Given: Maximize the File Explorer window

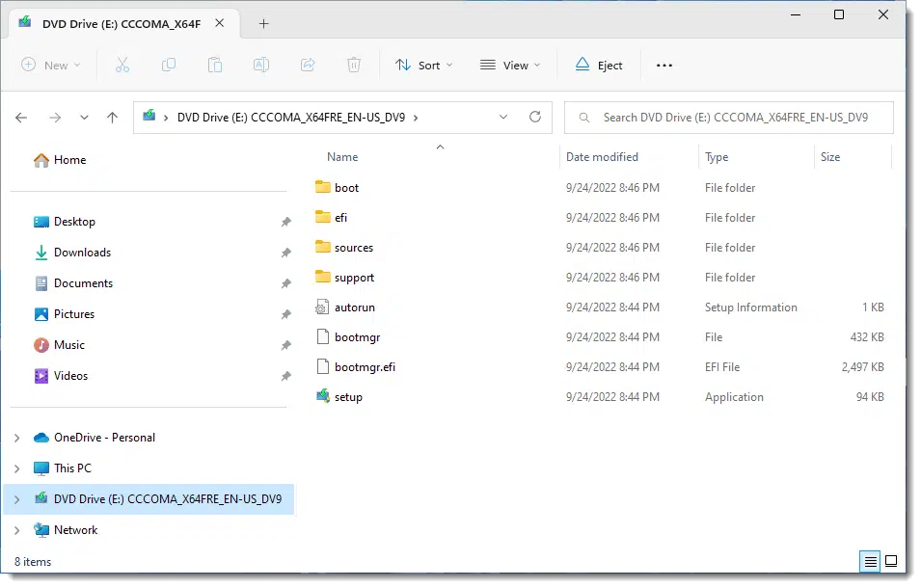Looking at the screenshot, I should pos(839,14).
